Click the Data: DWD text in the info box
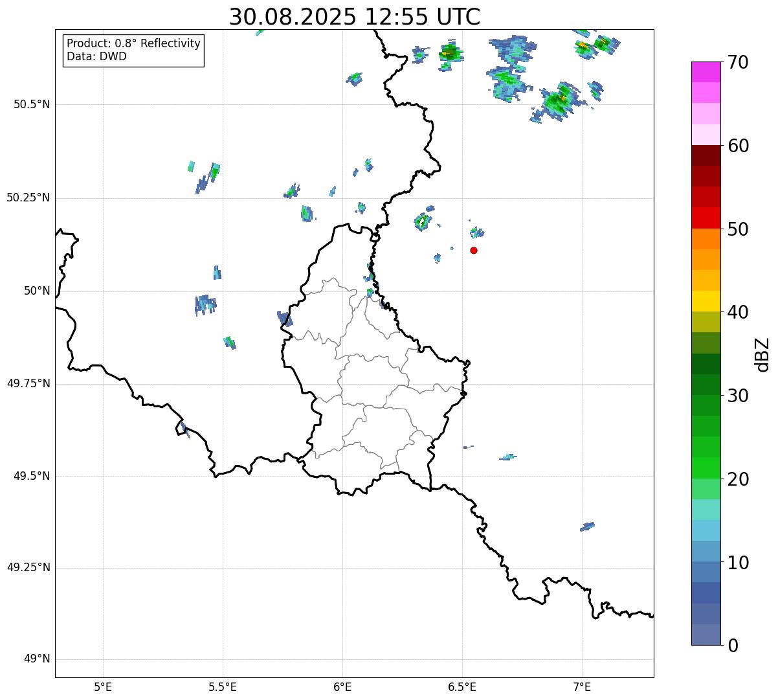The image size is (778, 700). pyautogui.click(x=96, y=56)
